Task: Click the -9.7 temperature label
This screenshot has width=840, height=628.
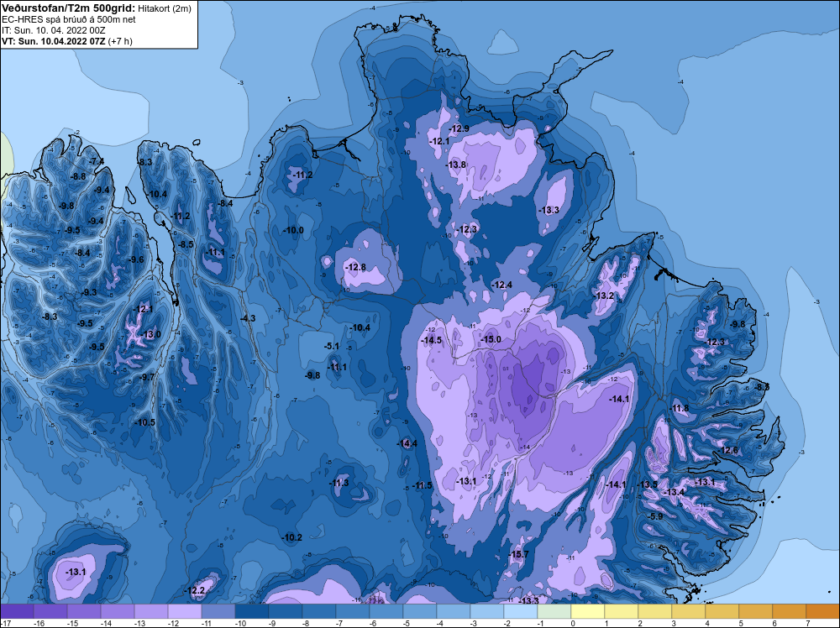Action: click(147, 378)
